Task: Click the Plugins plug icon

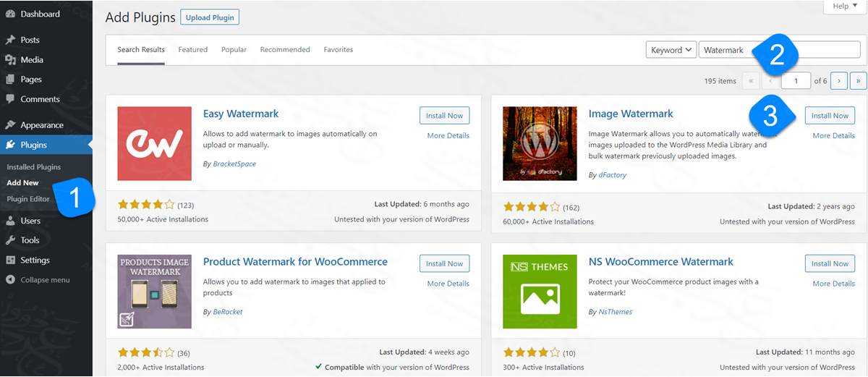Action: 10,145
